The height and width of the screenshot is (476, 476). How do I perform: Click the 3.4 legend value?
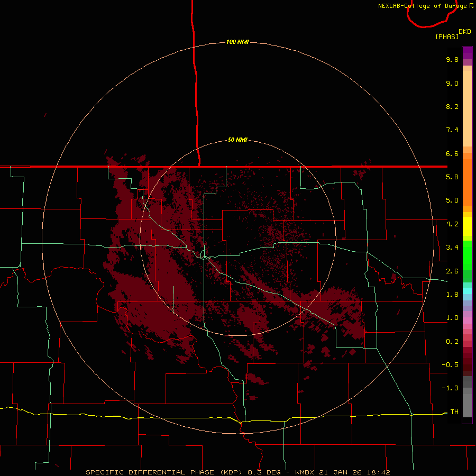pos(452,248)
